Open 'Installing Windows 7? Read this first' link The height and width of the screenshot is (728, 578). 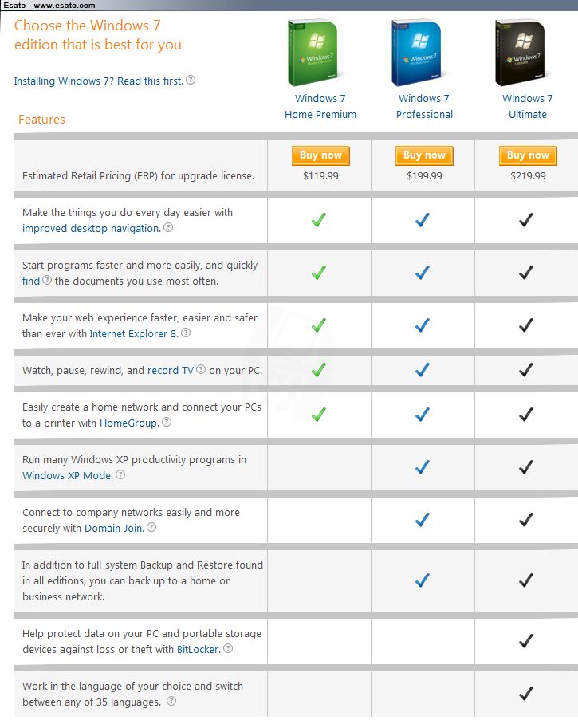coord(98,81)
